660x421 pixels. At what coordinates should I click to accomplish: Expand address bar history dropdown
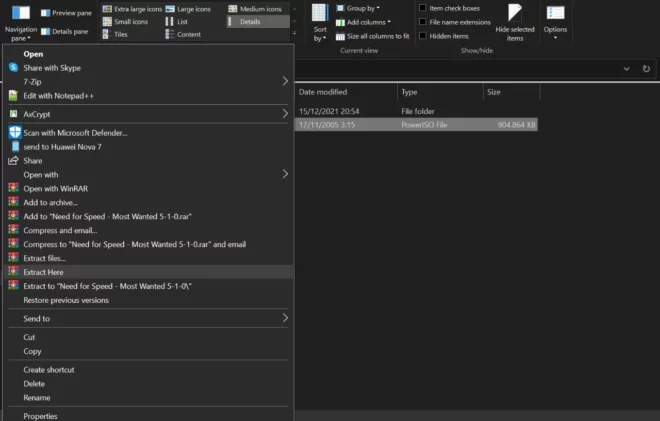tap(626, 69)
